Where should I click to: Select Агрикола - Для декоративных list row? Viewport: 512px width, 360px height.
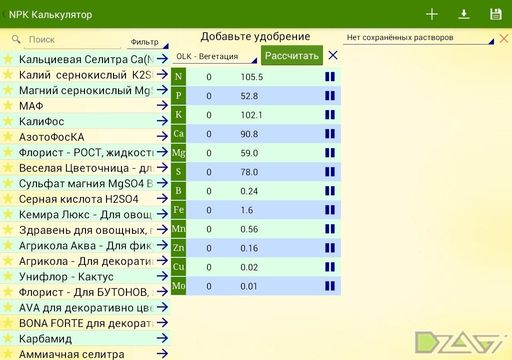85,261
